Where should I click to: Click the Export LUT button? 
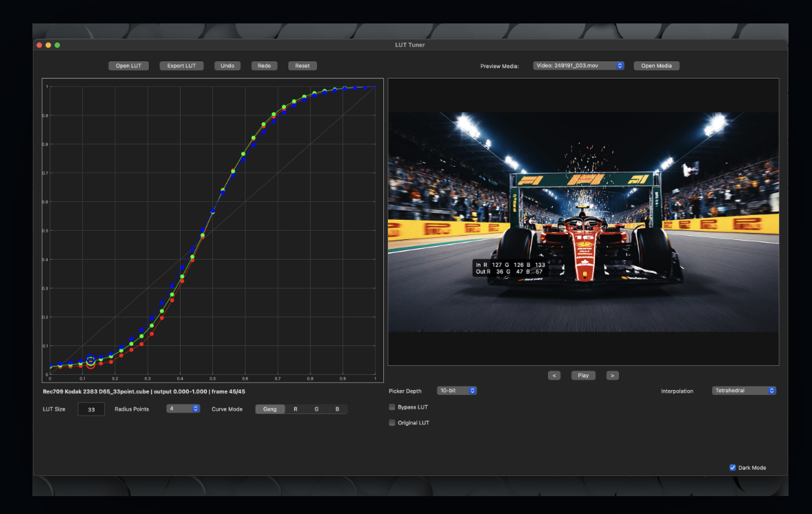(181, 65)
